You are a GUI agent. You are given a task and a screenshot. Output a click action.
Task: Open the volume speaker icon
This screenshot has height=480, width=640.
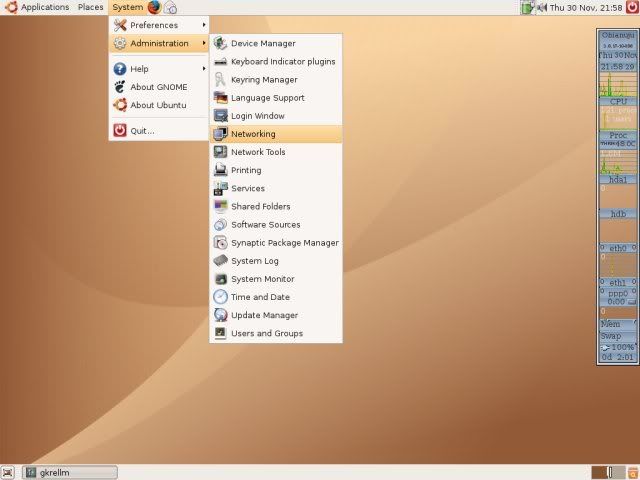coord(542,7)
